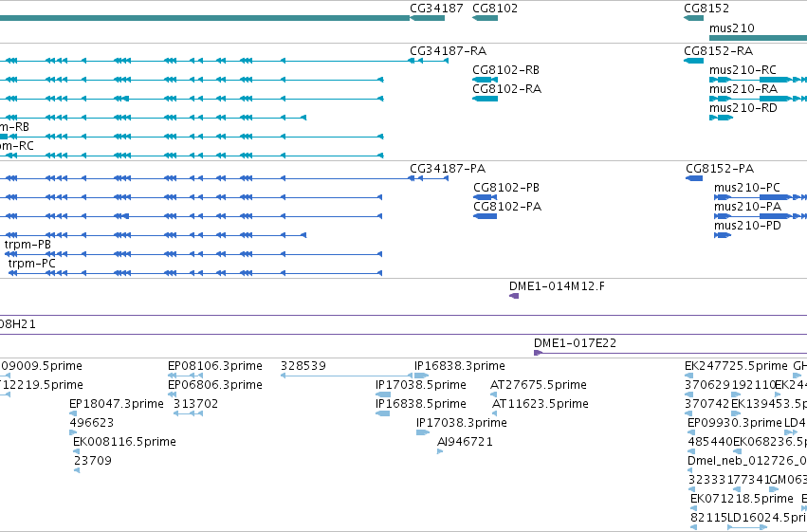
Task: Select transcript label CG8102-RA
Action: point(506,89)
